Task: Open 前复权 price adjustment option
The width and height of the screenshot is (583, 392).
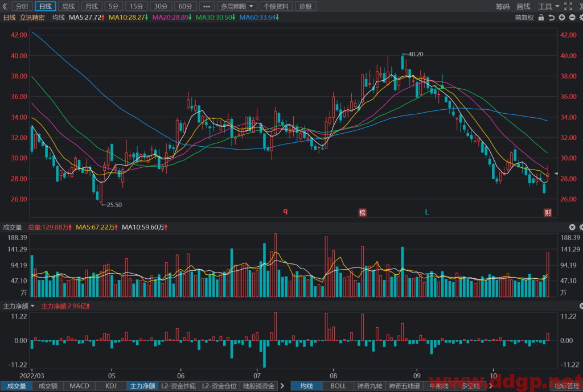Action: click(524, 18)
